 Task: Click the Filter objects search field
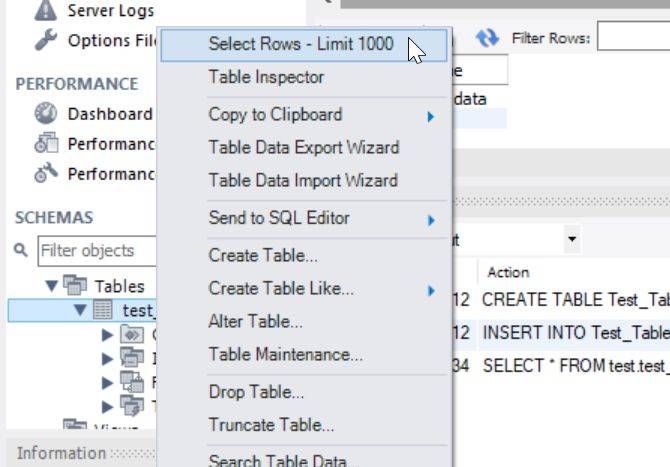[95, 250]
